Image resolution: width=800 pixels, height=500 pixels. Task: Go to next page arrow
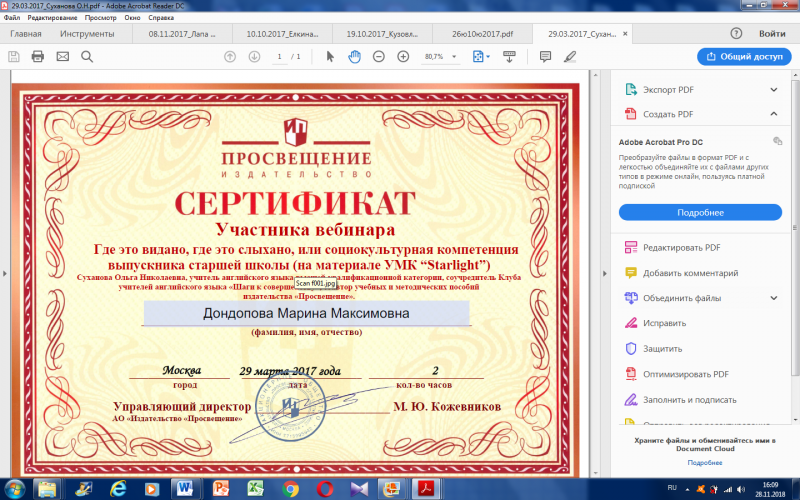254,57
